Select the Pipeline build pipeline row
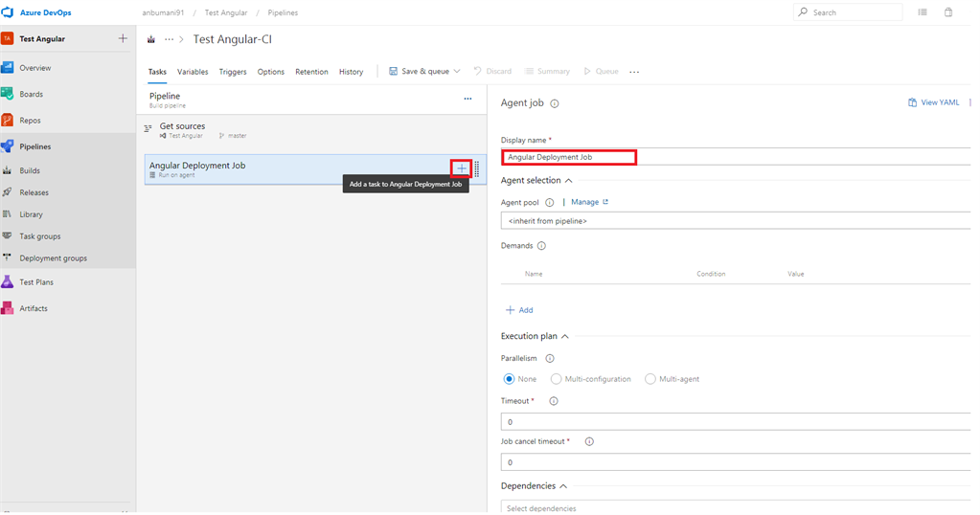The image size is (980, 515). pyautogui.click(x=311, y=100)
